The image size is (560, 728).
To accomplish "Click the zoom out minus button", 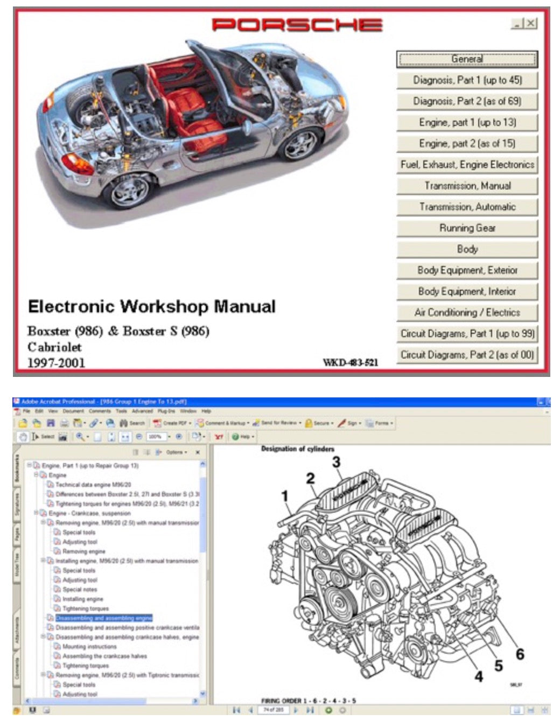I will coord(139,437).
